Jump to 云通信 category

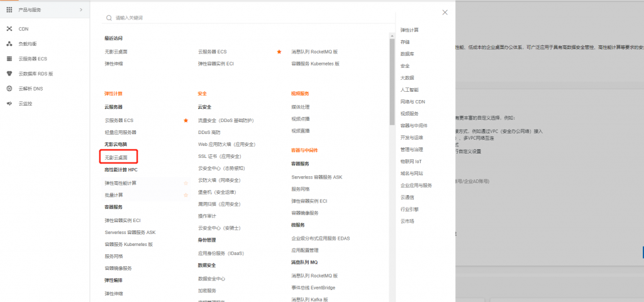[x=408, y=197]
